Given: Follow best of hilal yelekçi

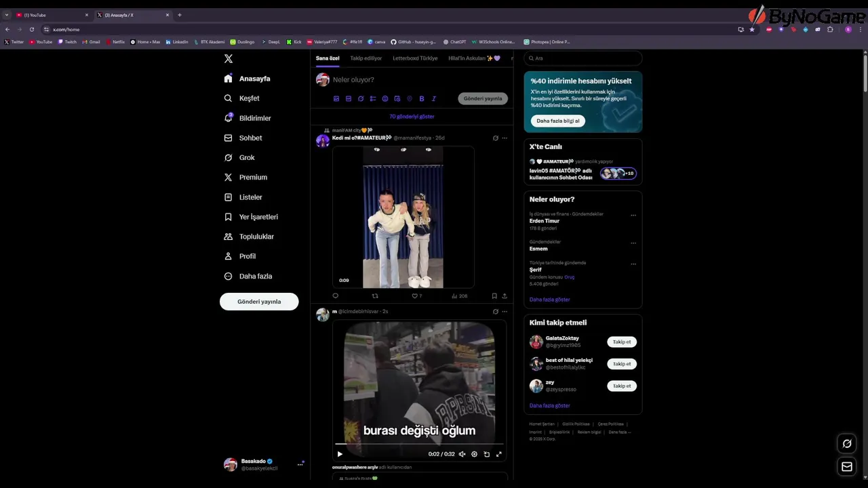Looking at the screenshot, I should pyautogui.click(x=622, y=364).
